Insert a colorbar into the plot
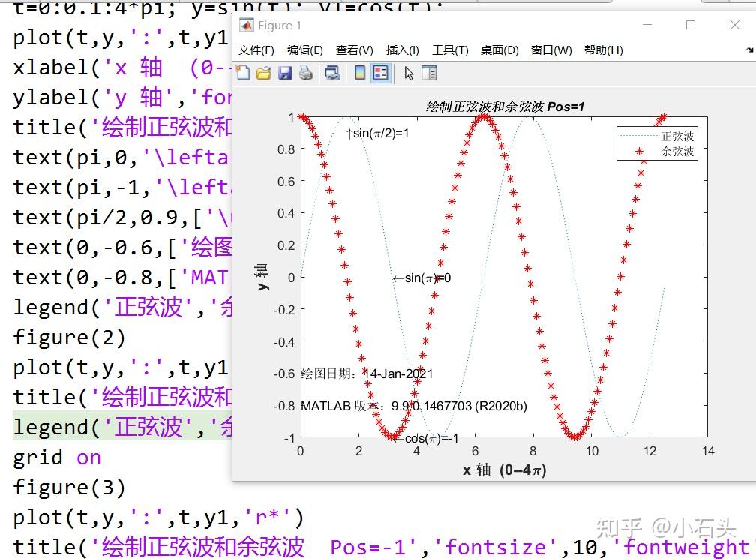The image size is (756, 559). tap(360, 73)
